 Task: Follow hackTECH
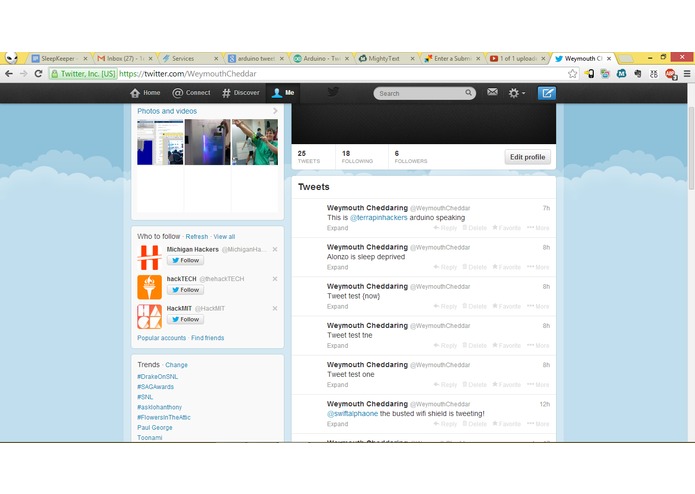coord(185,290)
